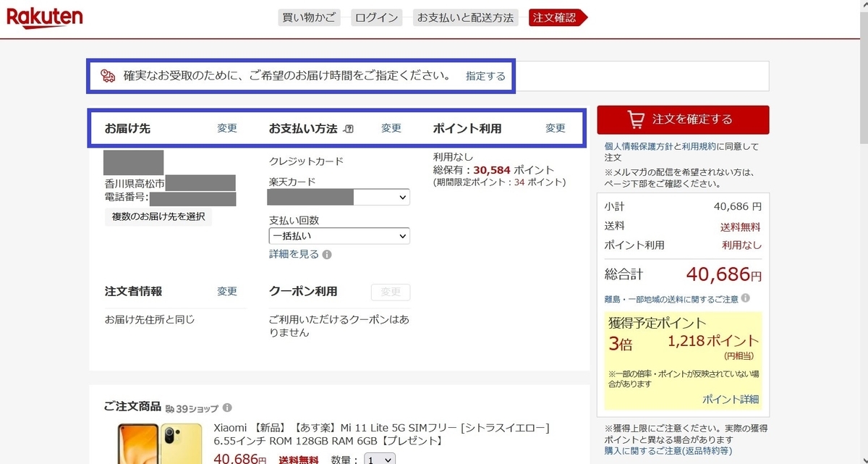This screenshot has width=868, height=464.
Task: Open the 支払い回数 一括払い dropdown
Action: coord(339,236)
